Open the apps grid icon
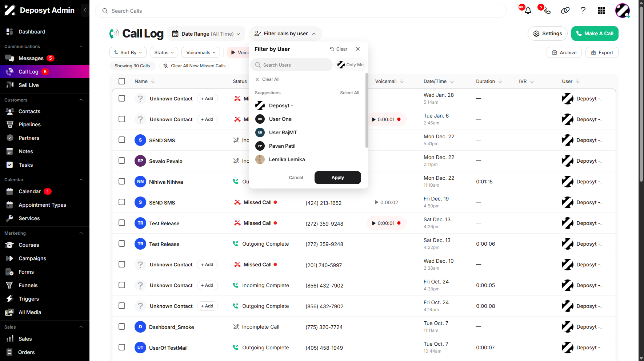This screenshot has height=361, width=644. tap(601, 11)
